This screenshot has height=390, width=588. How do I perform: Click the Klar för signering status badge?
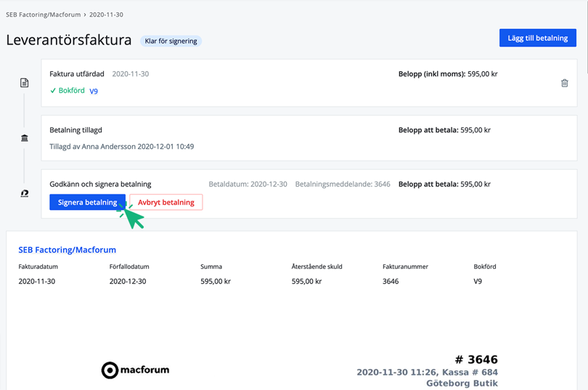171,41
